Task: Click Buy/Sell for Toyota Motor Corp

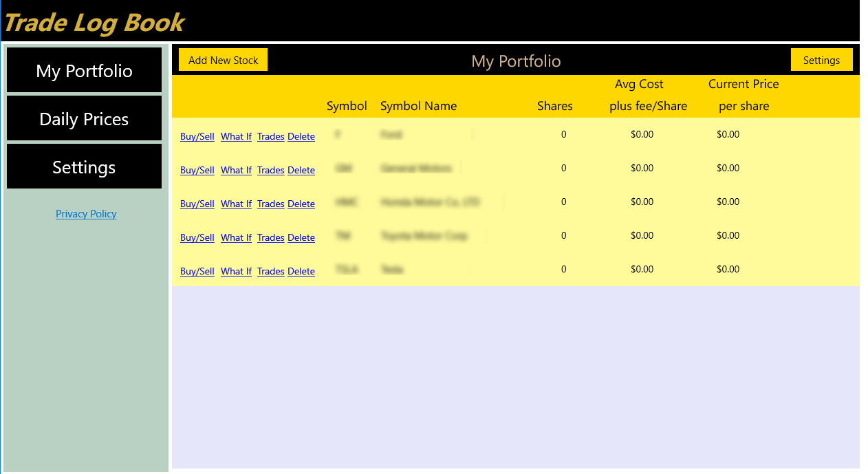Action: (197, 237)
